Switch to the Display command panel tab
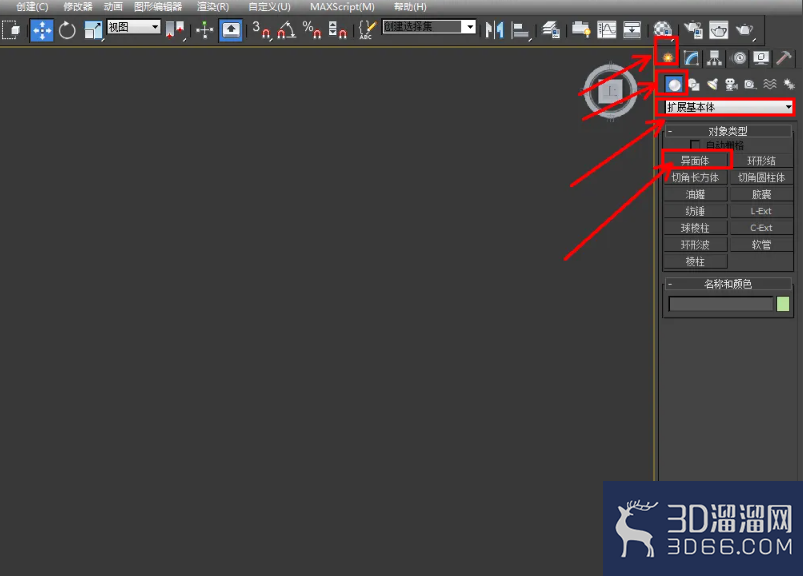 762,58
